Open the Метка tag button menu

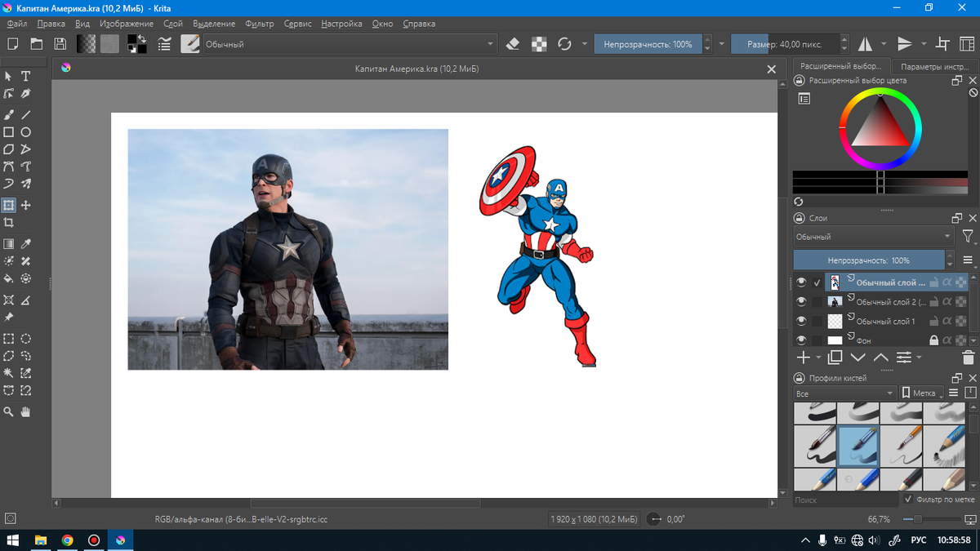[921, 393]
